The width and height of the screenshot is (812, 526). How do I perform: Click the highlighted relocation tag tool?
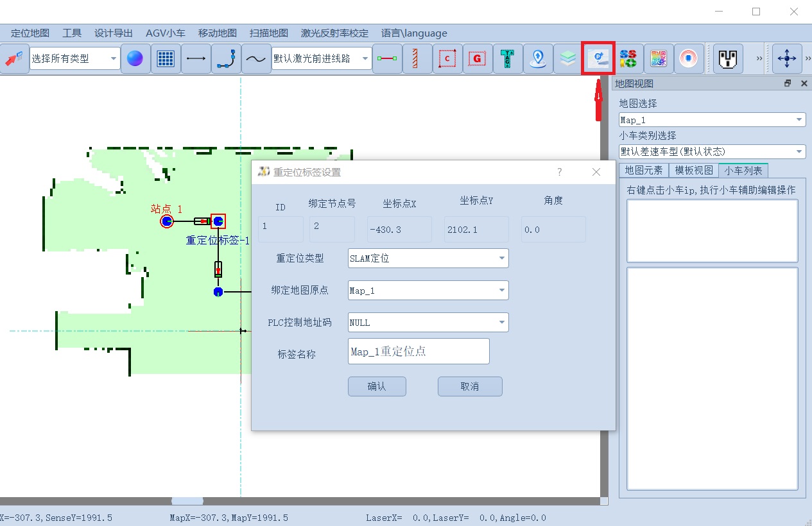598,58
